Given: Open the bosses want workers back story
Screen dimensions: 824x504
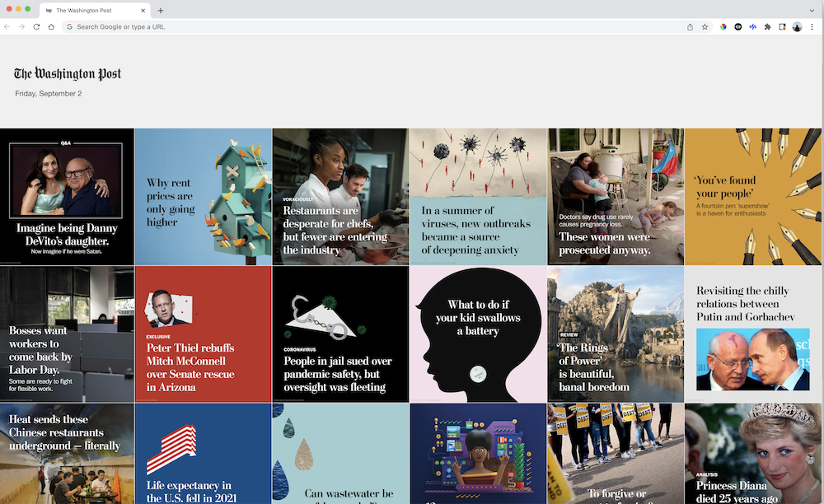Looking at the screenshot, I should tap(67, 334).
